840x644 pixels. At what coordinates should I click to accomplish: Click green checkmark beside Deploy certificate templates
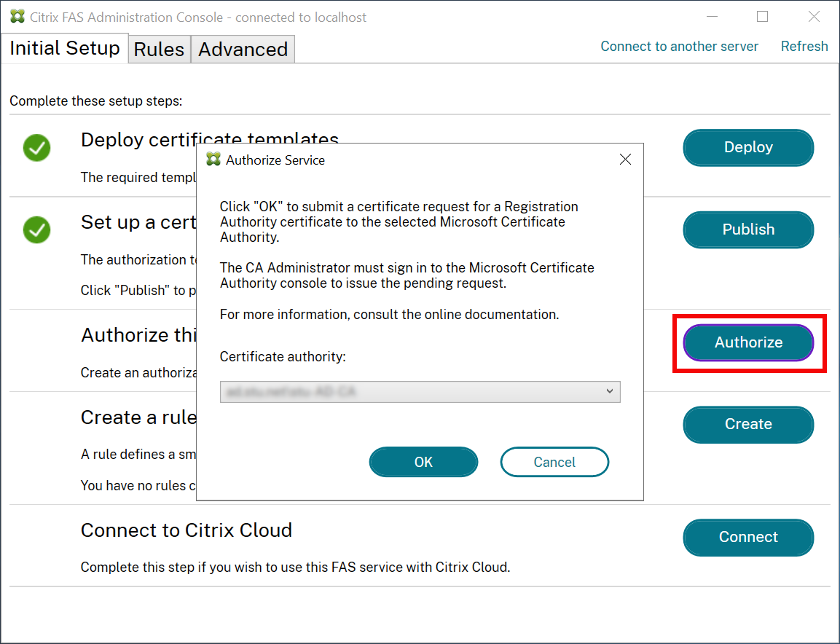(x=36, y=148)
